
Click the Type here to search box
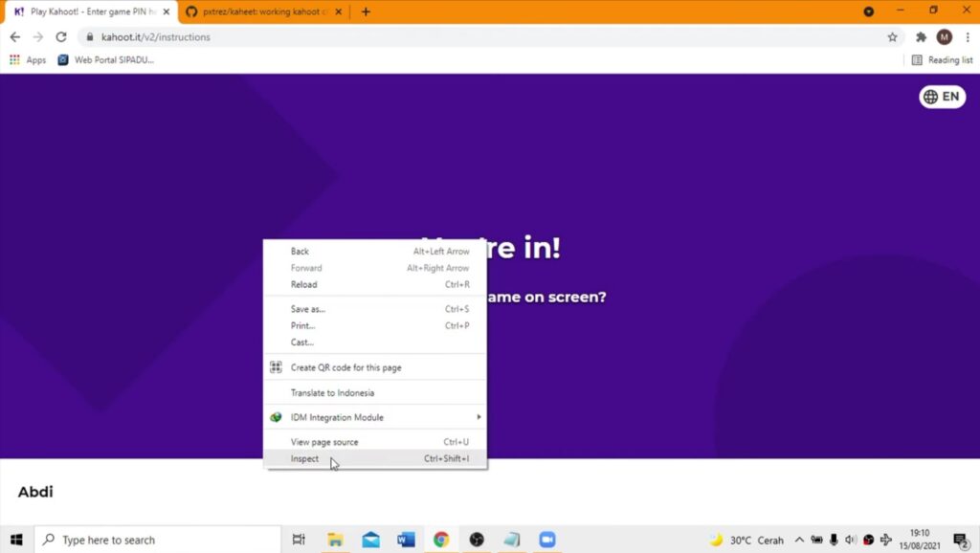(x=158, y=540)
